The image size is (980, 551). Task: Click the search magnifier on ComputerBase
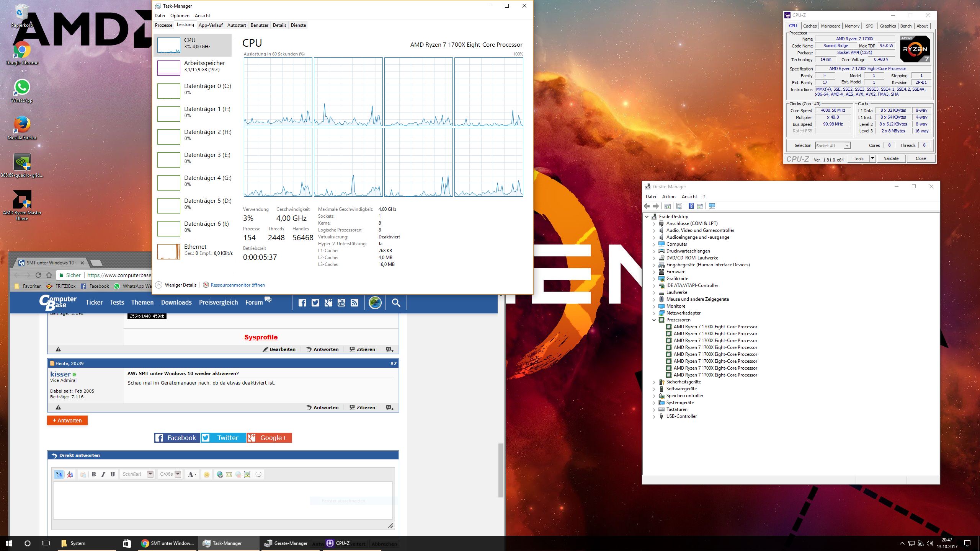396,303
